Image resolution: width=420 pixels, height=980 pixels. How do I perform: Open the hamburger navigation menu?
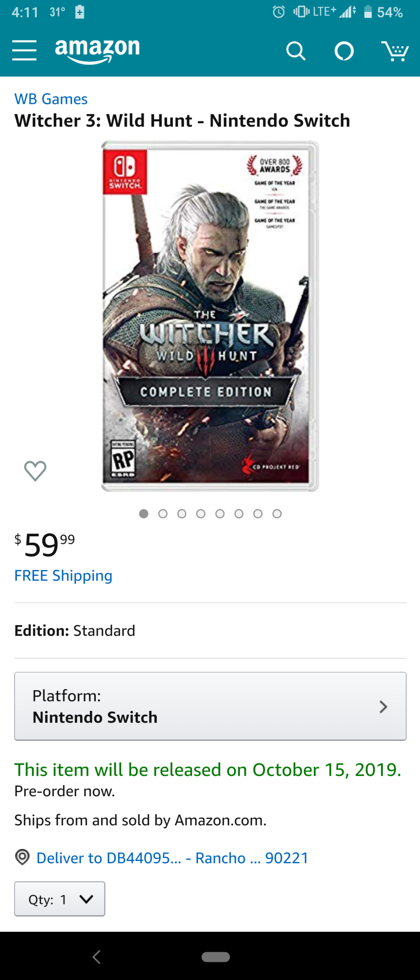(x=24, y=51)
